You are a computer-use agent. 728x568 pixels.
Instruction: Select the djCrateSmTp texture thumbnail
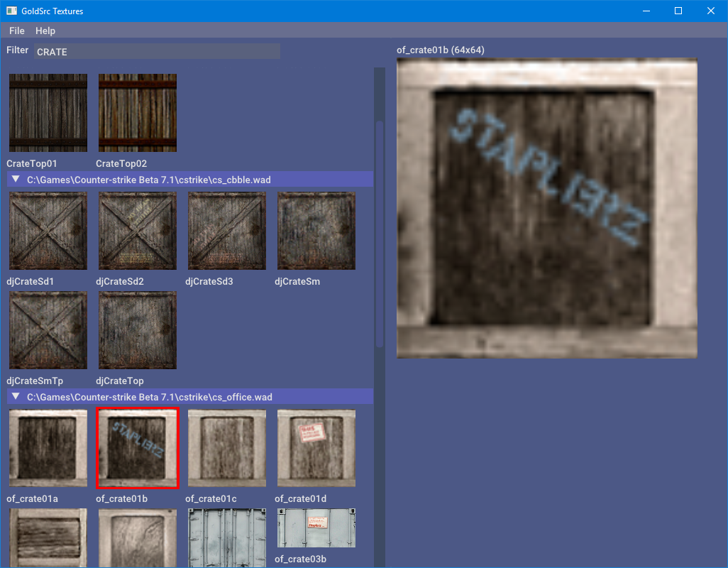48,330
